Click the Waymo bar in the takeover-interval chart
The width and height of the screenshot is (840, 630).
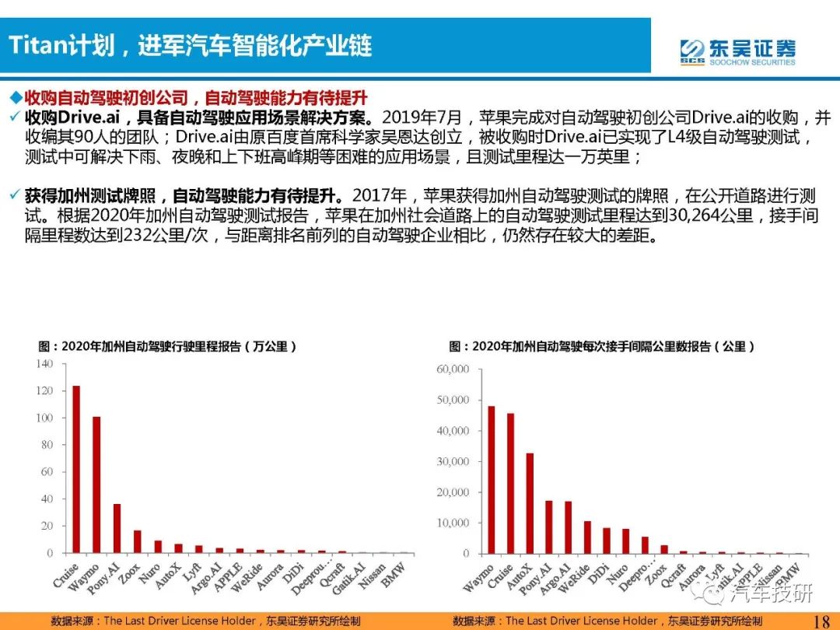(492, 480)
